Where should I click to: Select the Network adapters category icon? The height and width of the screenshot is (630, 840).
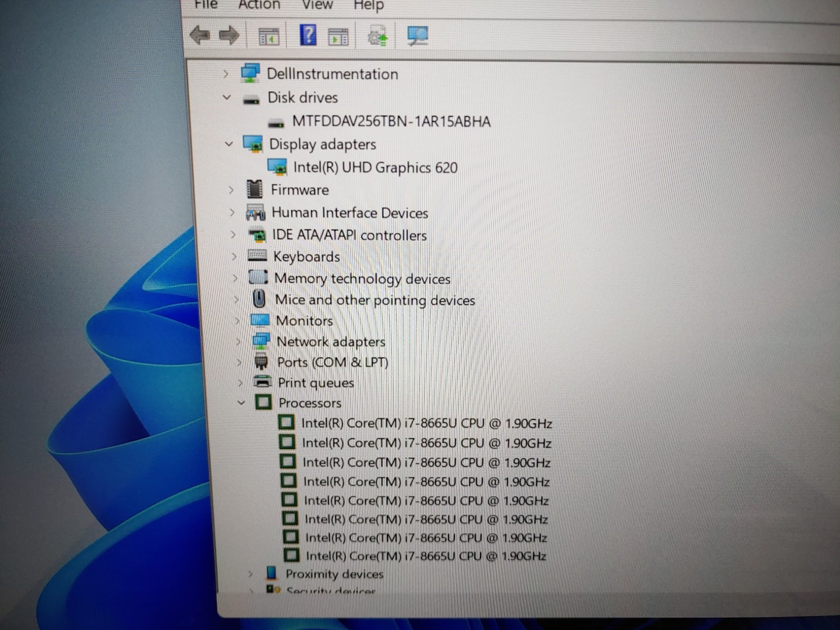(x=261, y=341)
